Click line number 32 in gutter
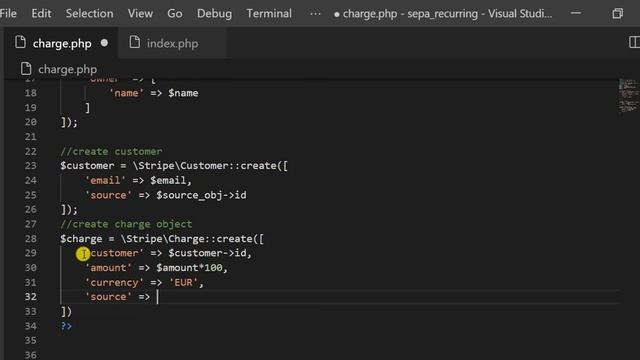This screenshot has height=360, width=640. 31,297
